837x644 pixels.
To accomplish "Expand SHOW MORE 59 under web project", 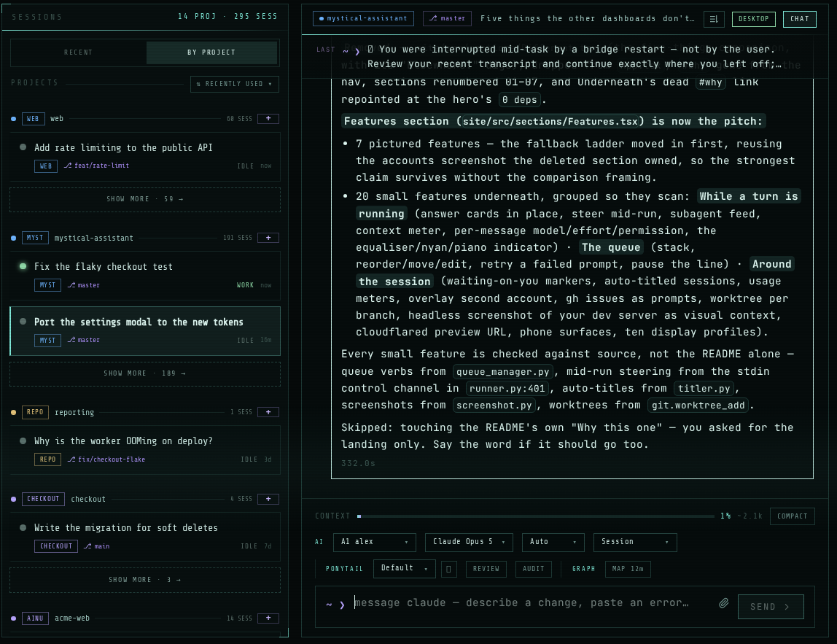I will [144, 199].
